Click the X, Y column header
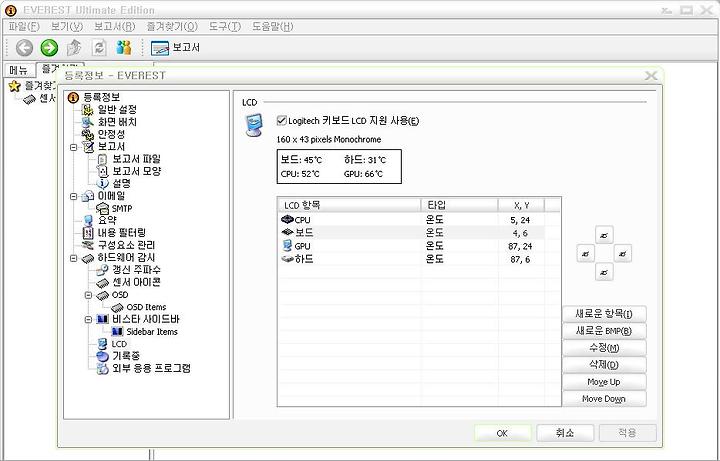720x461 pixels. pos(521,205)
